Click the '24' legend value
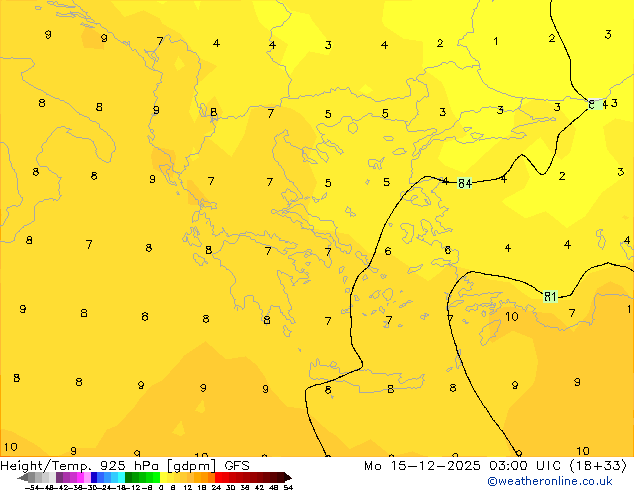634x490 pixels. coord(216,488)
